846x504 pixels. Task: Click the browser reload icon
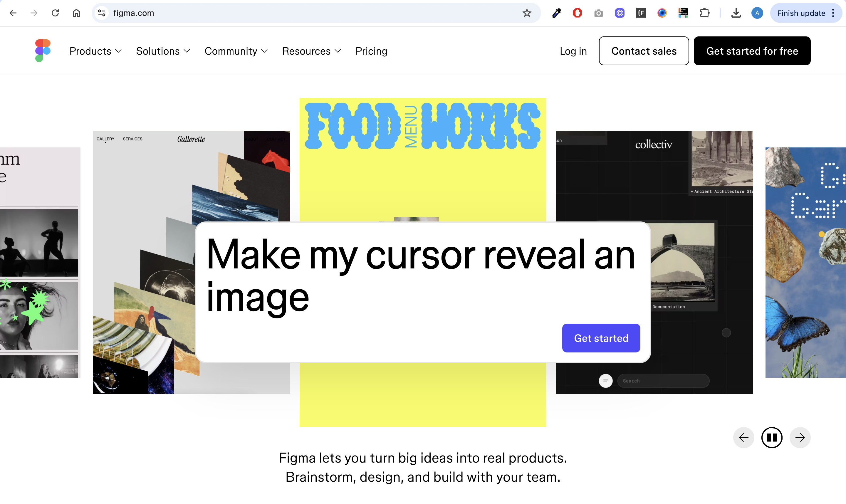pos(55,13)
